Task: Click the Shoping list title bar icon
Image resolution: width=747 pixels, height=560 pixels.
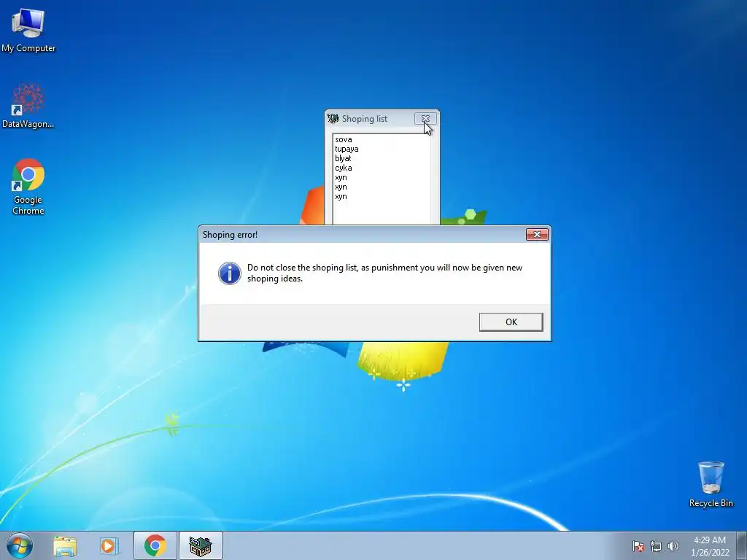Action: [333, 119]
